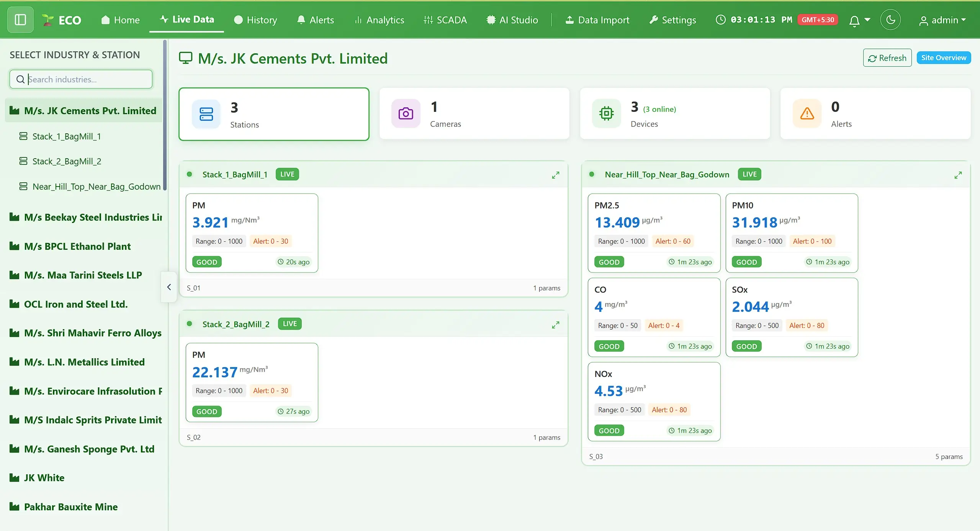Screen dimensions: 980x531
Task: Open AI Studio from the navbar
Action: coord(512,20)
